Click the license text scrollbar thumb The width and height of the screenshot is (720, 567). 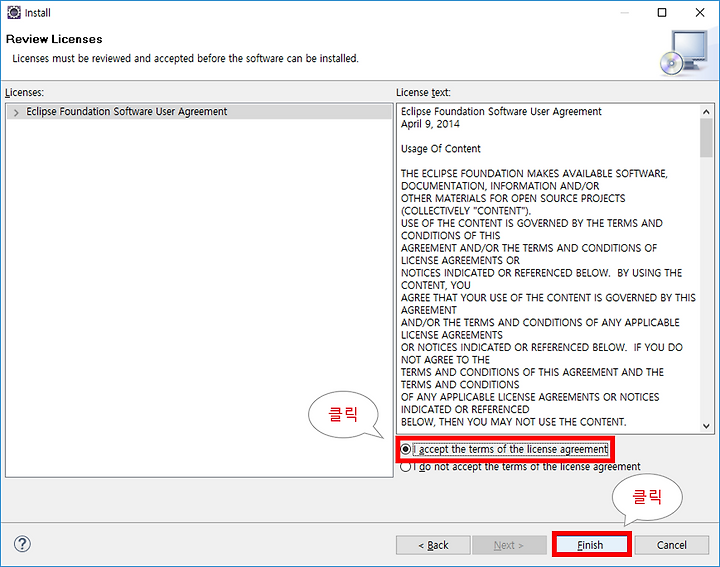coord(706,138)
